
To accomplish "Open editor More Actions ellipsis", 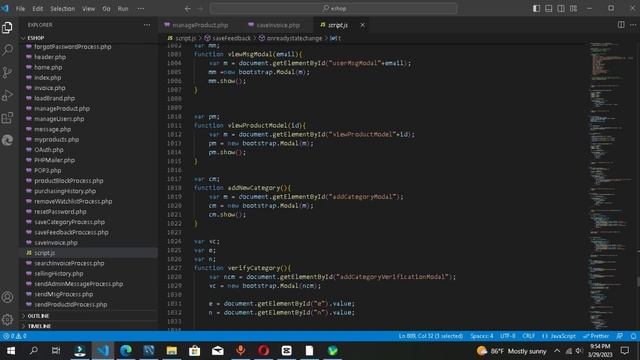I will (x=633, y=24).
